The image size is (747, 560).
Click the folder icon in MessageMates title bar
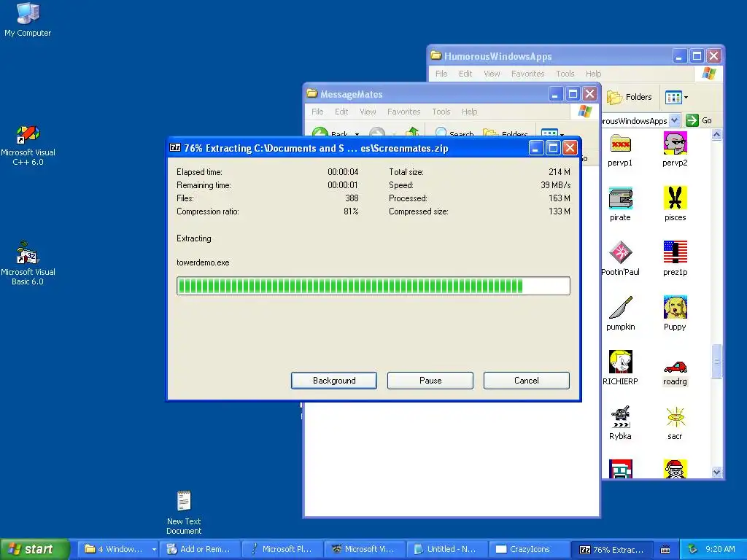click(312, 93)
